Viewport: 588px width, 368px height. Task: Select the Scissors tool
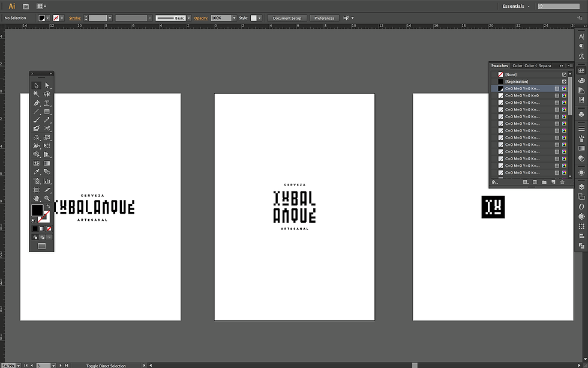(x=47, y=128)
